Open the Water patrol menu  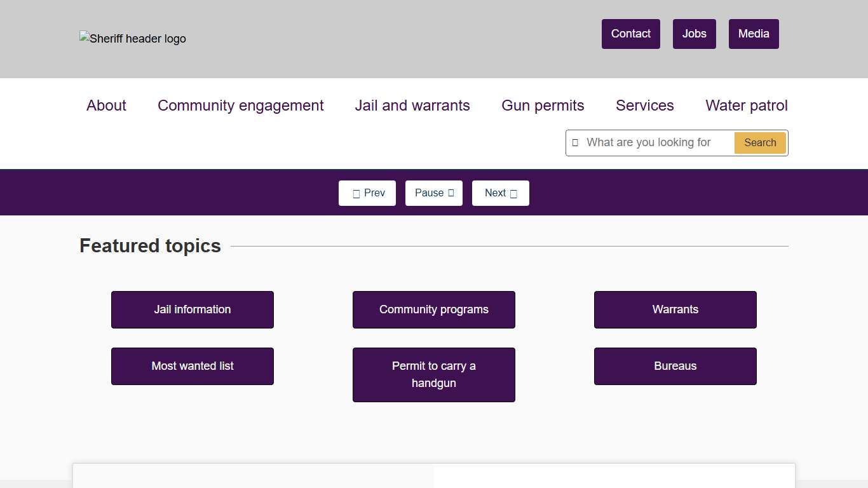pos(746,105)
